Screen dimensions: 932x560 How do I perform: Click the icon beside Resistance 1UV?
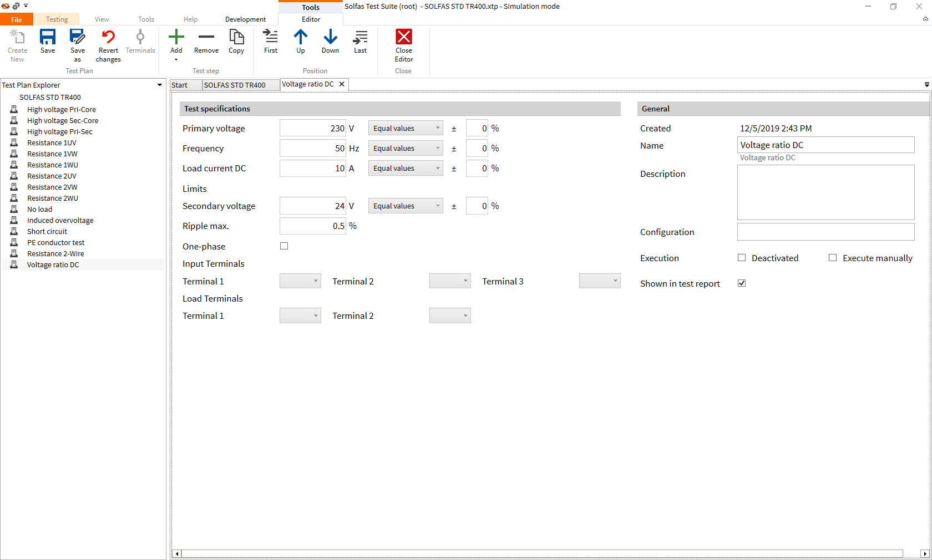point(14,142)
